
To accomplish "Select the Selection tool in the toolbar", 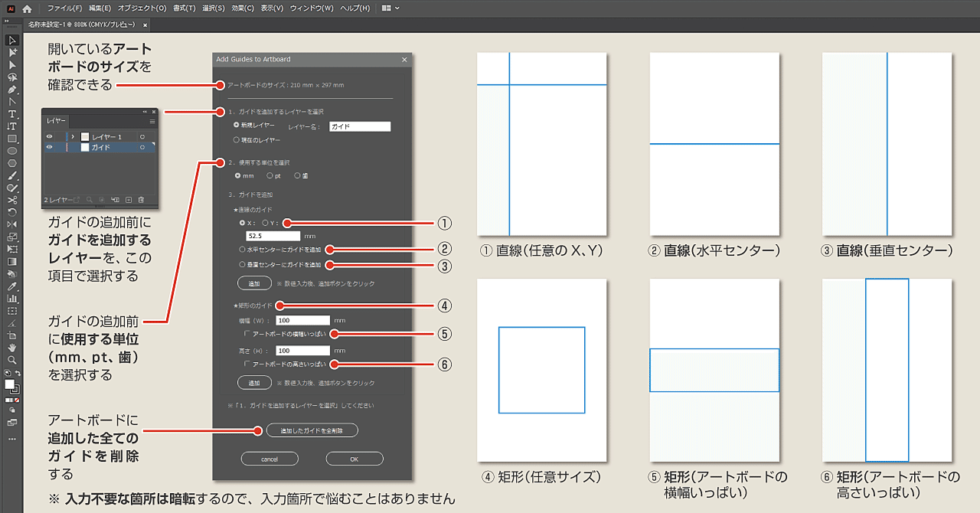I will coord(11,40).
